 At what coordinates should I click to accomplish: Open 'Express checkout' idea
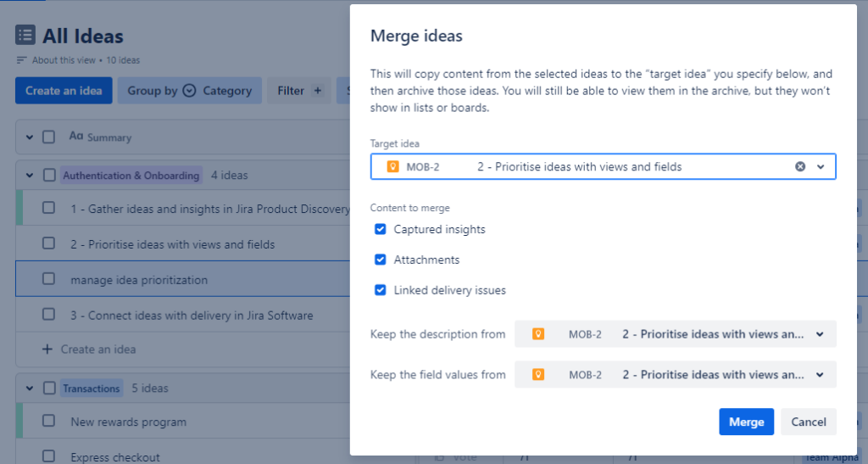115,457
